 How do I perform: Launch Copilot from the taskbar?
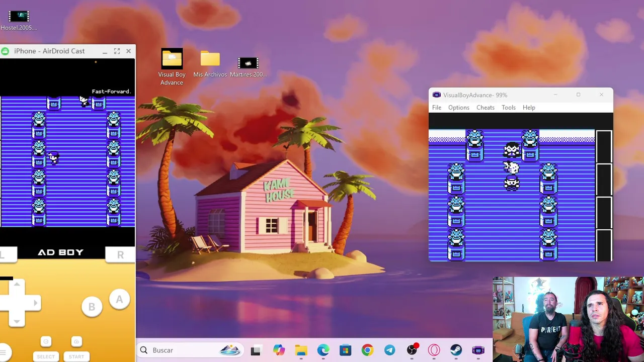click(x=279, y=350)
